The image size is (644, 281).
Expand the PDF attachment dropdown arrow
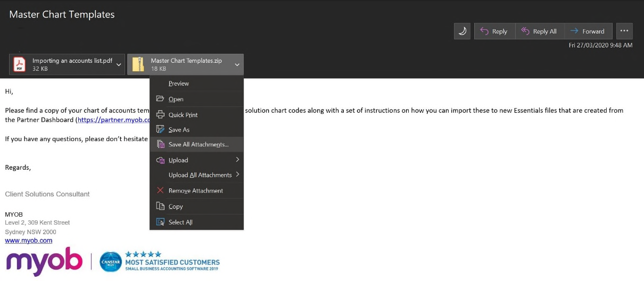[119, 64]
